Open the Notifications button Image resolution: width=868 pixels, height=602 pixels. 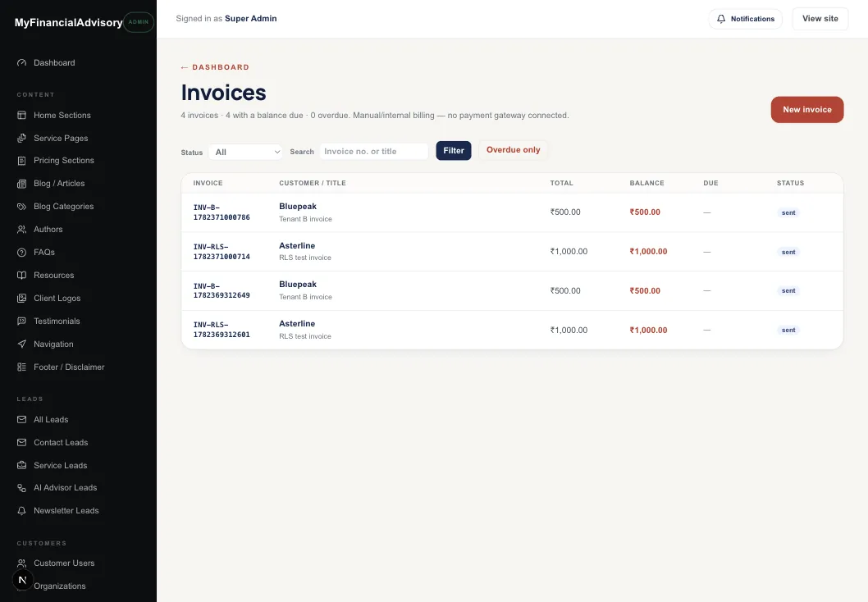(x=745, y=19)
